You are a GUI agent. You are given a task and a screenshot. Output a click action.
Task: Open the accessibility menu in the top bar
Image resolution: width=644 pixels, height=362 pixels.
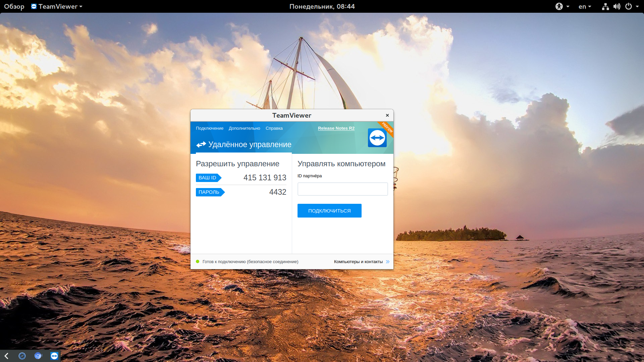[x=562, y=6]
